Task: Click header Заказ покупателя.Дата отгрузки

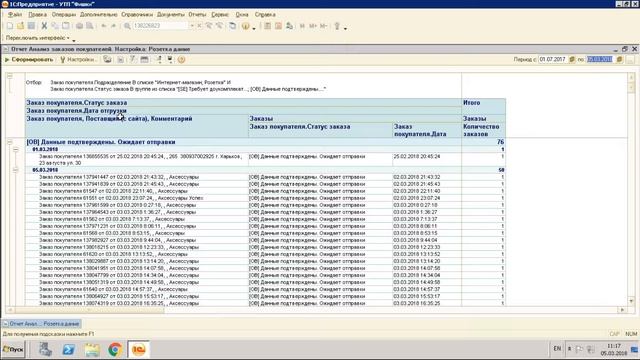Action: click(76, 111)
